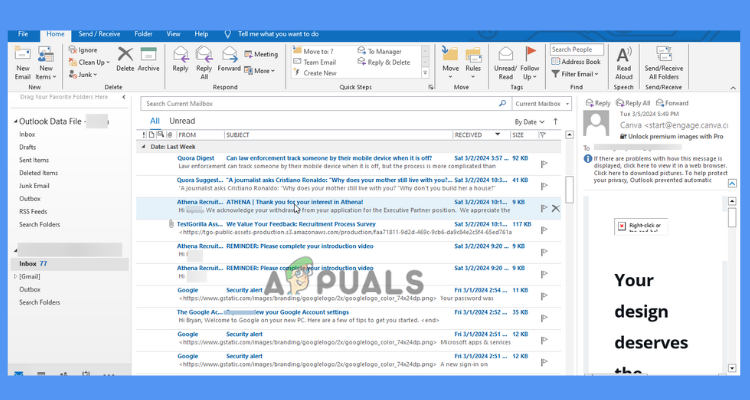
Task: Toggle the sort order arrow next to By Date
Action: point(555,122)
